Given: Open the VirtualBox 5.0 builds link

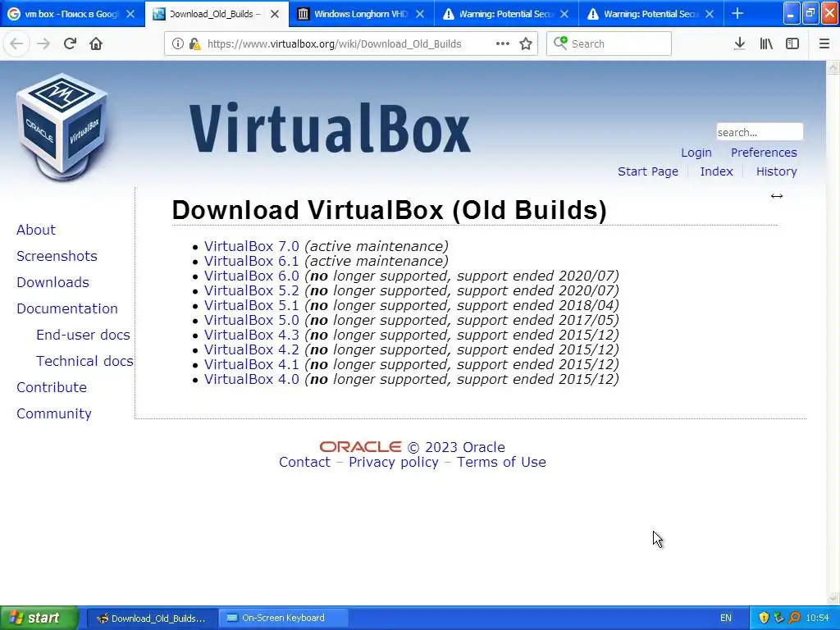Looking at the screenshot, I should [x=251, y=320].
